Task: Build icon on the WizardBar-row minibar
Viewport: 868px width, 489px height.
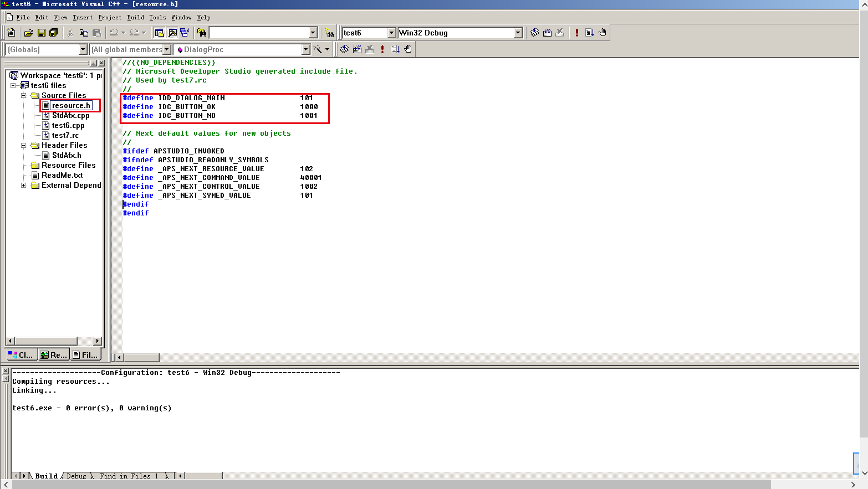Action: click(357, 49)
